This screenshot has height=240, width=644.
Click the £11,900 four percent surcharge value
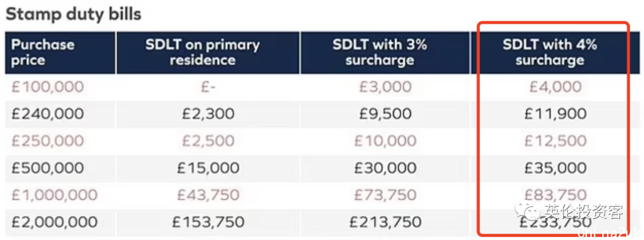click(555, 114)
